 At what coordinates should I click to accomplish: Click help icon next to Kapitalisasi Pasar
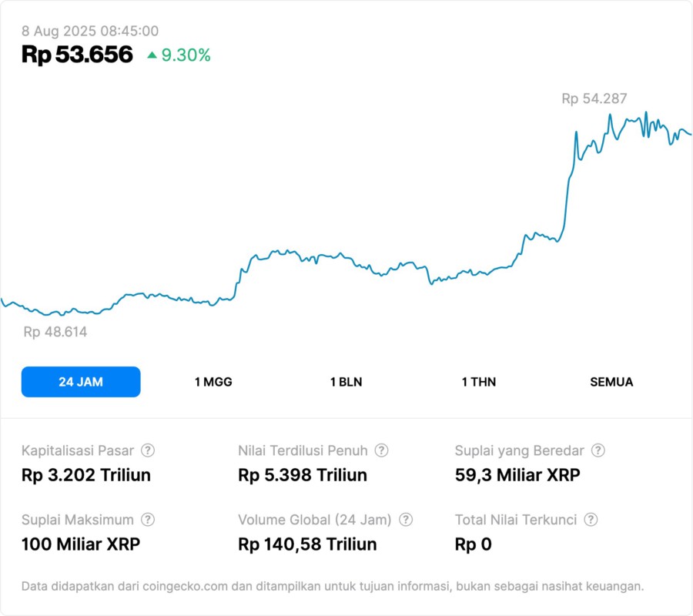(148, 450)
